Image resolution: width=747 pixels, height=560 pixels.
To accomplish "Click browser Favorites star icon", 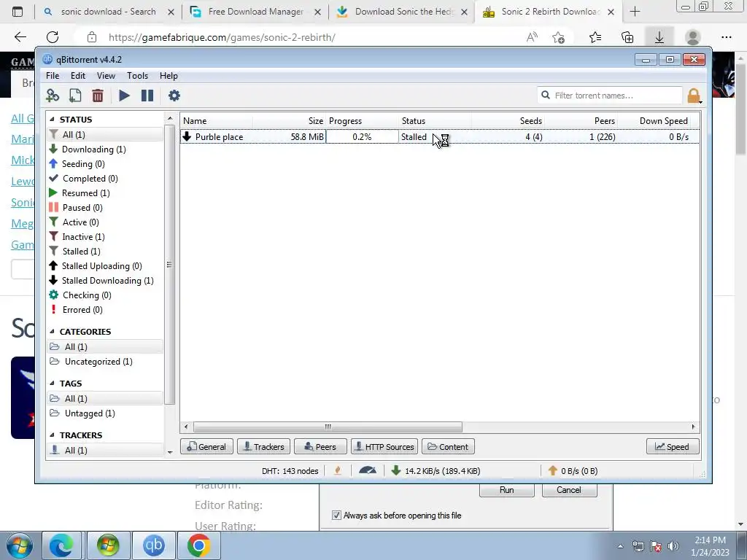I will coord(595,37).
